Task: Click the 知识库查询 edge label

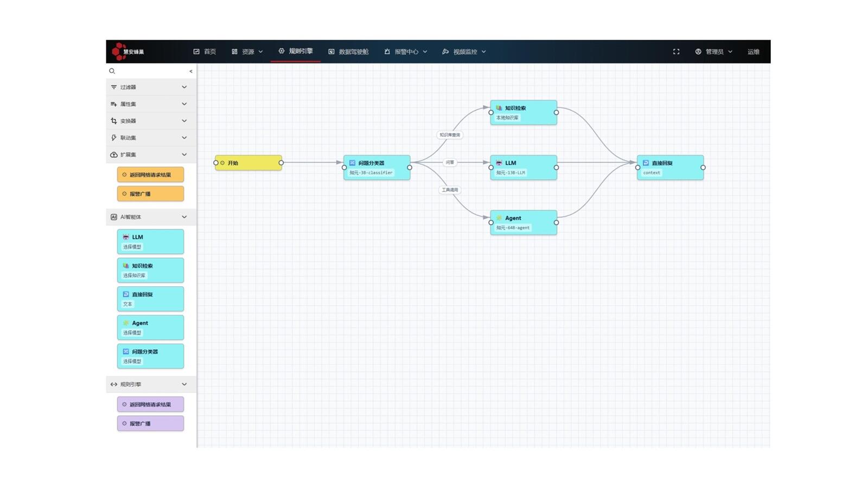Action: point(449,135)
